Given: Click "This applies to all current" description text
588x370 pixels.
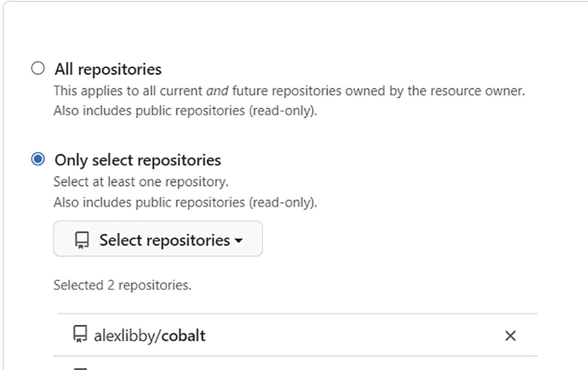Looking at the screenshot, I should pyautogui.click(x=128, y=91).
